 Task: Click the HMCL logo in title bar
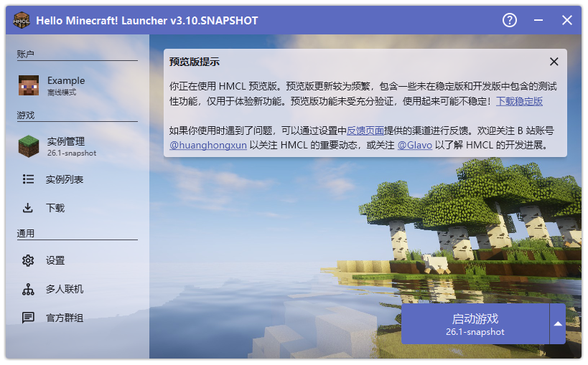[22, 20]
